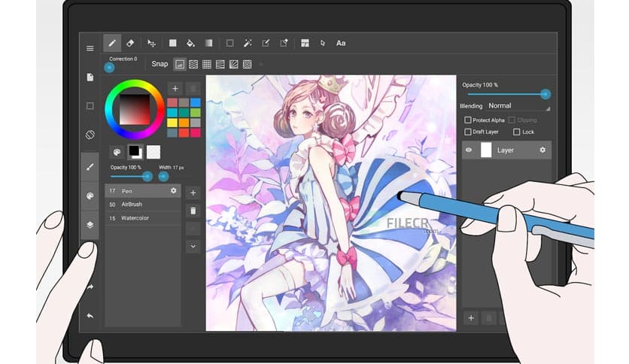Enable parallel lines snap guide

193,64
